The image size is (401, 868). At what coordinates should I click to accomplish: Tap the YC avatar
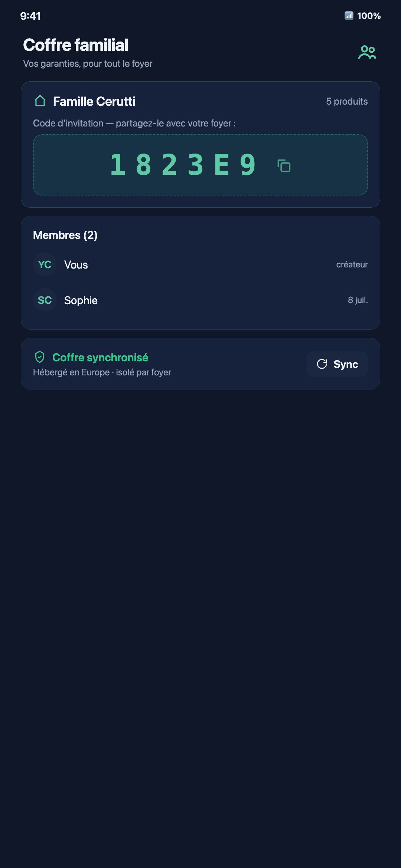(x=45, y=264)
